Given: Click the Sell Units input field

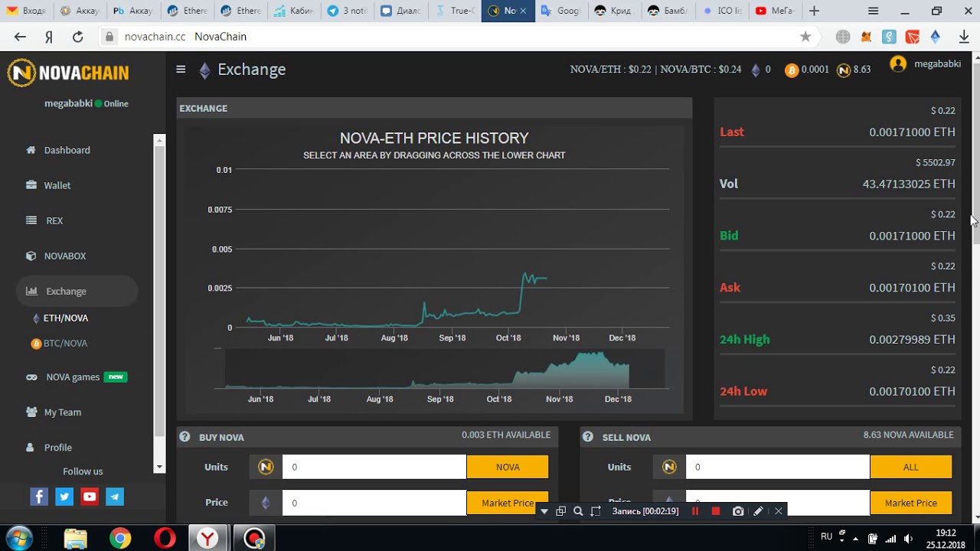Looking at the screenshot, I should tap(778, 467).
